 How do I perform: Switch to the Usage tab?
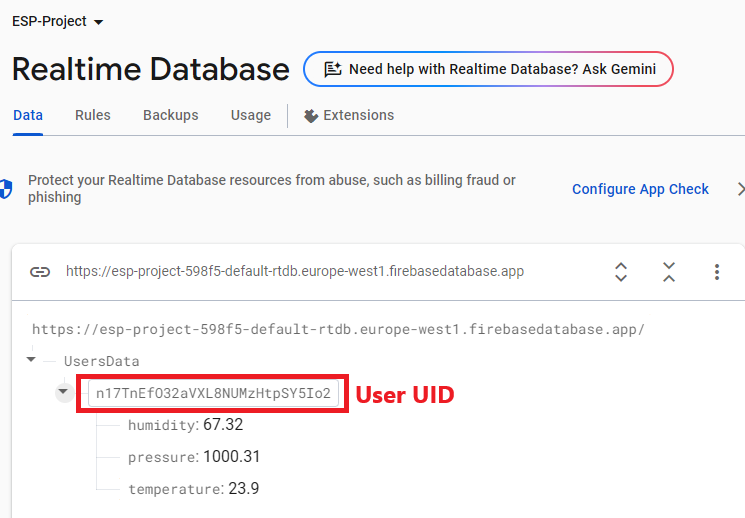coord(250,115)
